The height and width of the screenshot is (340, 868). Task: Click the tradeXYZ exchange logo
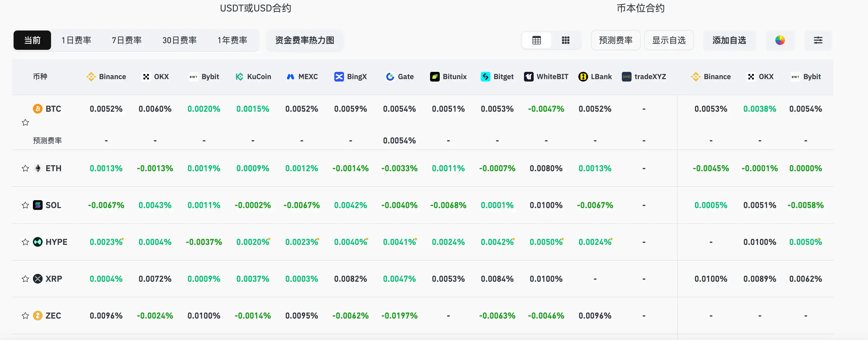pos(626,77)
